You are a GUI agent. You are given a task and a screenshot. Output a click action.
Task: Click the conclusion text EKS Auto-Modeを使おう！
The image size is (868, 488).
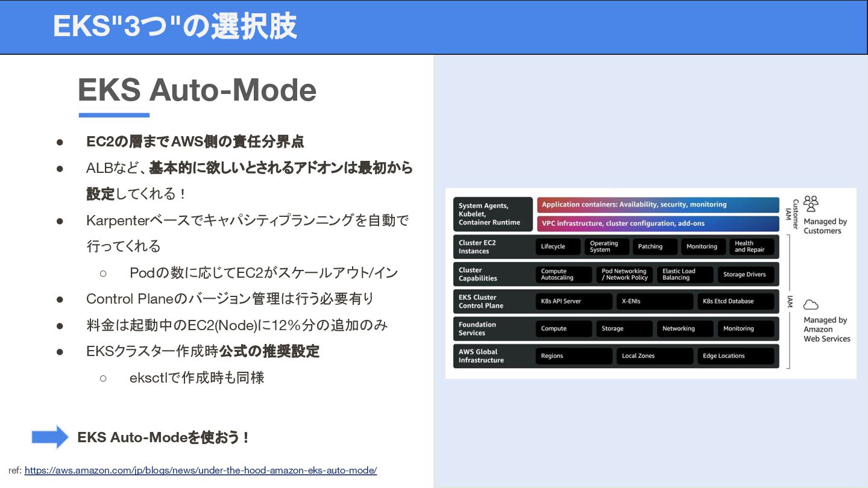pyautogui.click(x=164, y=437)
